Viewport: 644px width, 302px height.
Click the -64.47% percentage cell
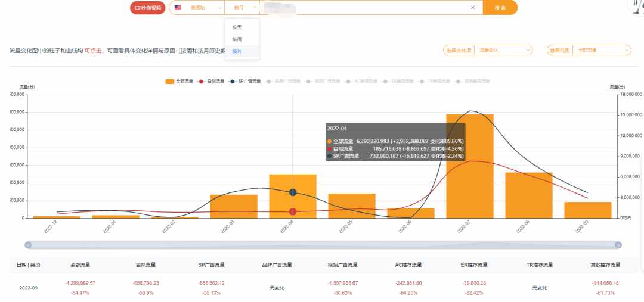click(80, 293)
